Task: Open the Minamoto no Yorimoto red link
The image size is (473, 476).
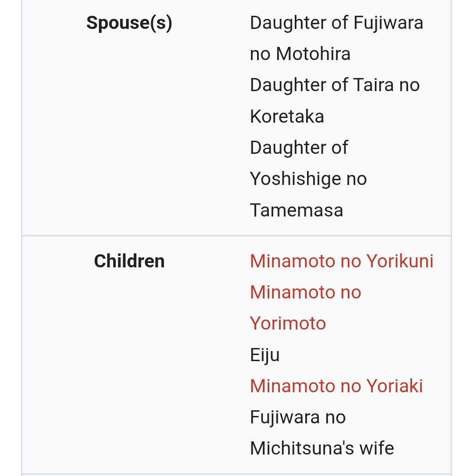Action: coord(306,308)
